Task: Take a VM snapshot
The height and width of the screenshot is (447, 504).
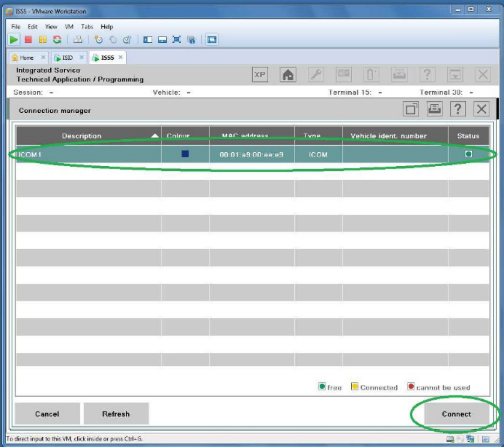Action: click(x=98, y=40)
